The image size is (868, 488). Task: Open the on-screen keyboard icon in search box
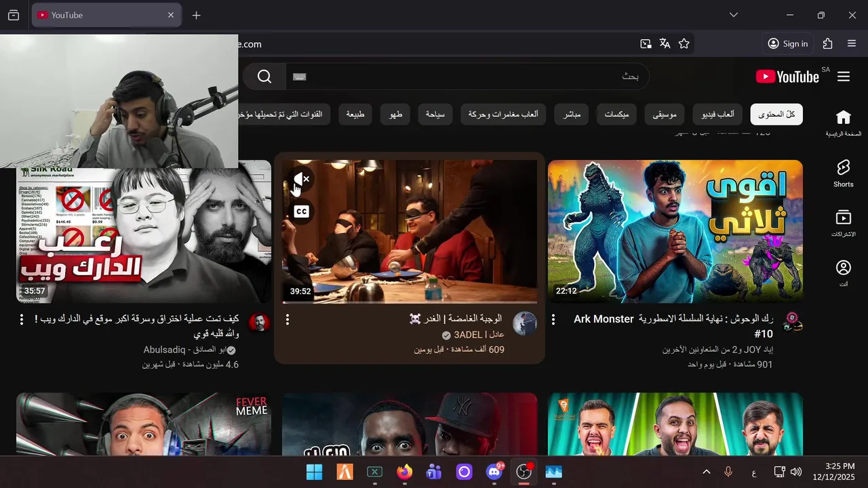coord(300,77)
